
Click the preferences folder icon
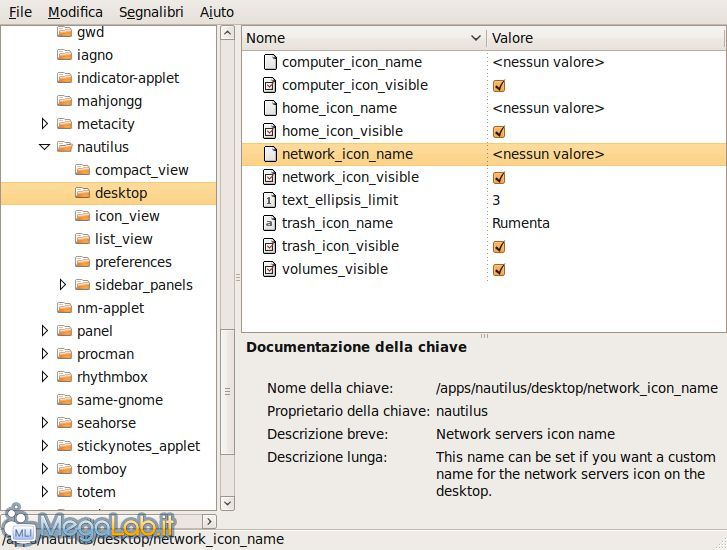tap(83, 262)
